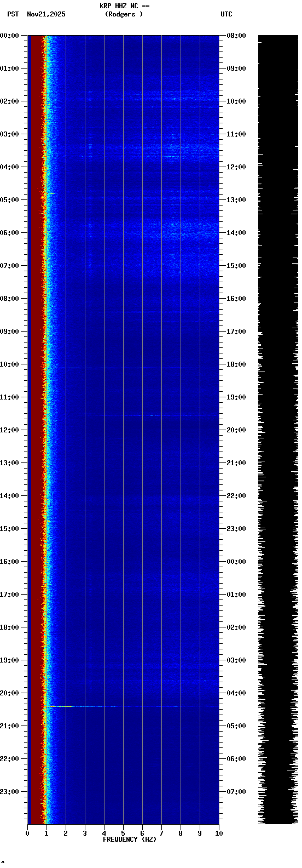Screen dimensions: 302x868
Task: Click the frequency axis '2' tick label
Action: click(66, 833)
